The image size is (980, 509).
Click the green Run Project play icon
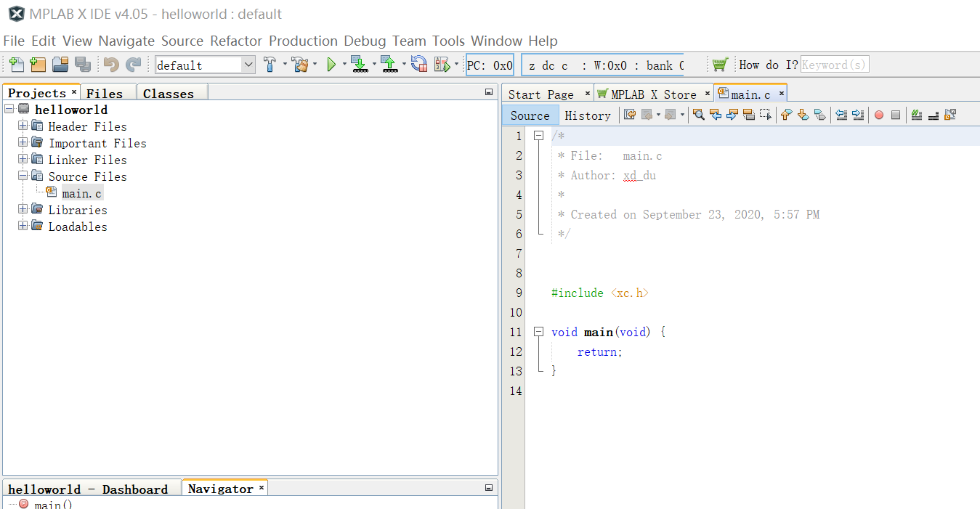(x=331, y=65)
